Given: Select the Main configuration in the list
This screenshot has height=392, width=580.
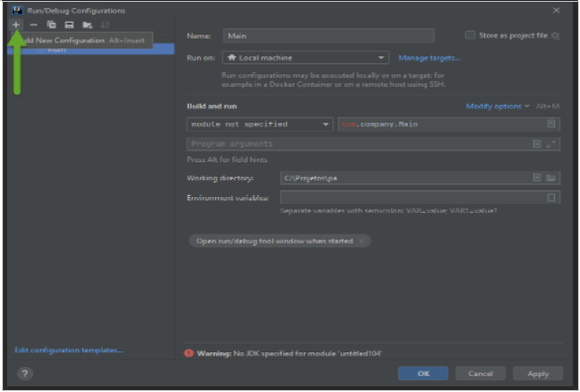Looking at the screenshot, I should pos(91,49).
